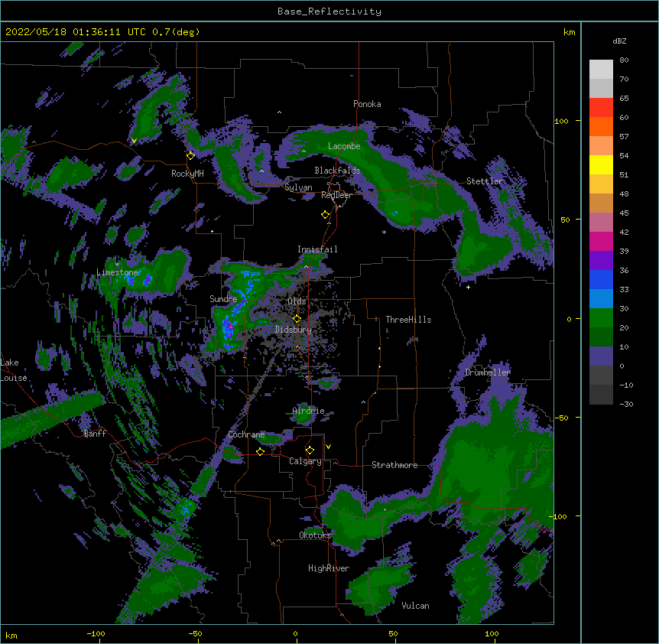Screen dimensions: 659x644
Task: Click the Banff label
Action: tap(95, 434)
